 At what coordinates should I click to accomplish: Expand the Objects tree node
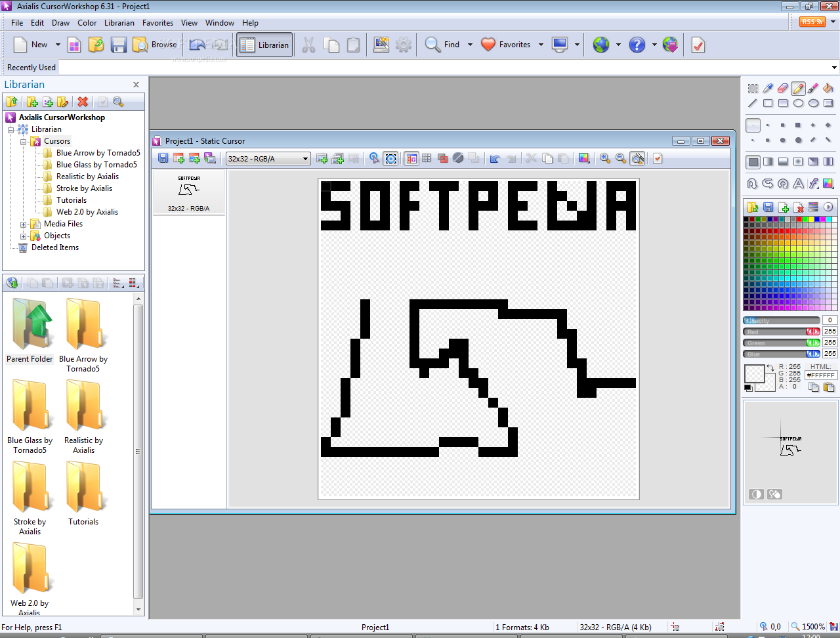23,236
